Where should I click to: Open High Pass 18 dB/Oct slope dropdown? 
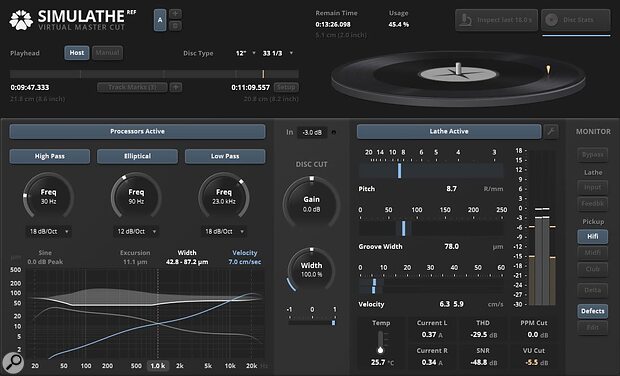(49, 231)
